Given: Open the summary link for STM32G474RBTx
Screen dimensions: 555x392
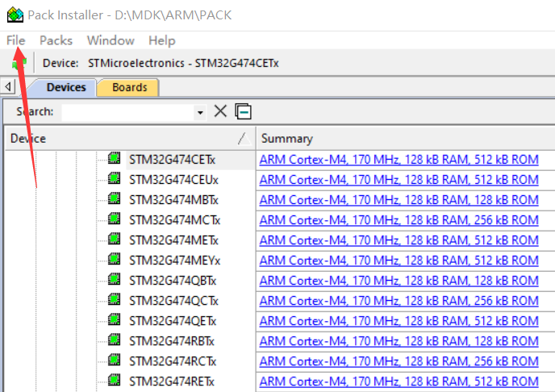Looking at the screenshot, I should [x=399, y=341].
